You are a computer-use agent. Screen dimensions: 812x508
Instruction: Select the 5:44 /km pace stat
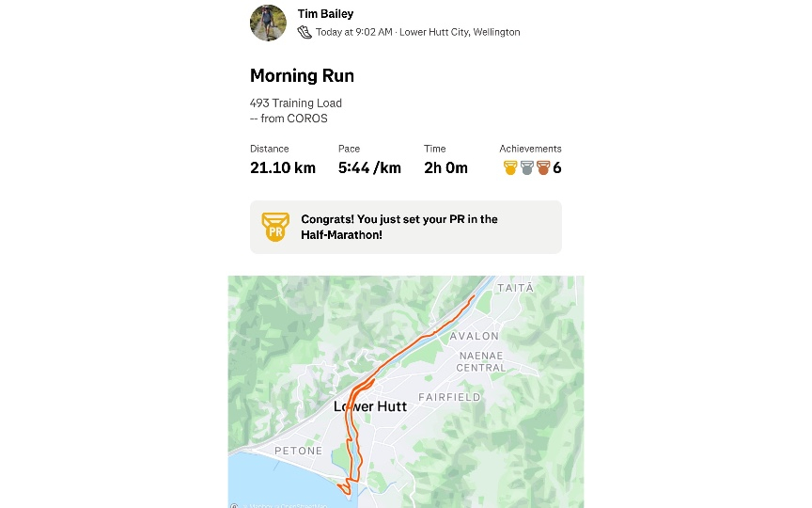click(369, 168)
